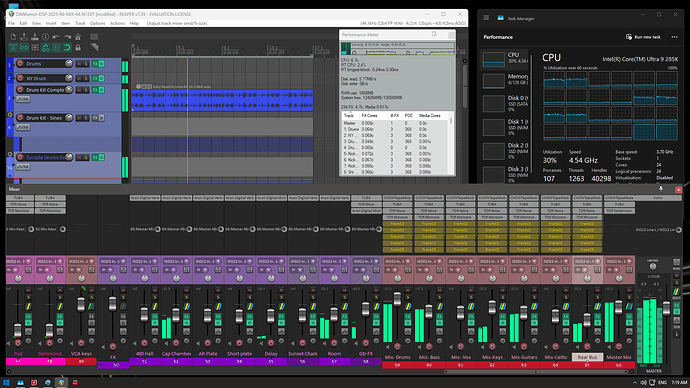Open Task Manager three-dots more options

[674, 37]
